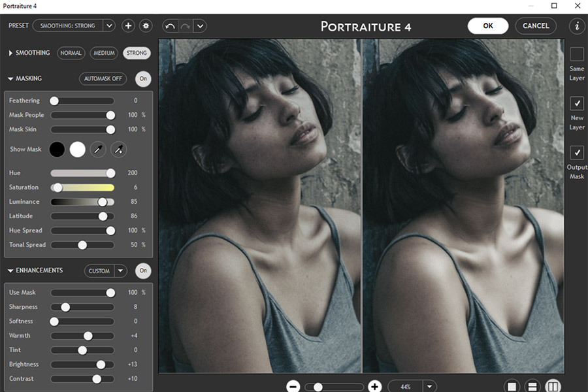This screenshot has width=588, height=392.
Task: Uncheck the Output Mask checkbox
Action: point(577,152)
